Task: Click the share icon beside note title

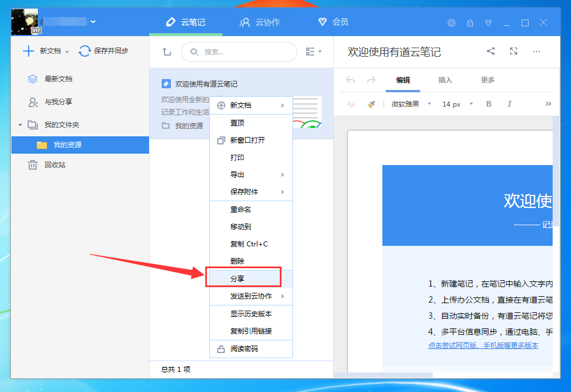Action: click(491, 52)
